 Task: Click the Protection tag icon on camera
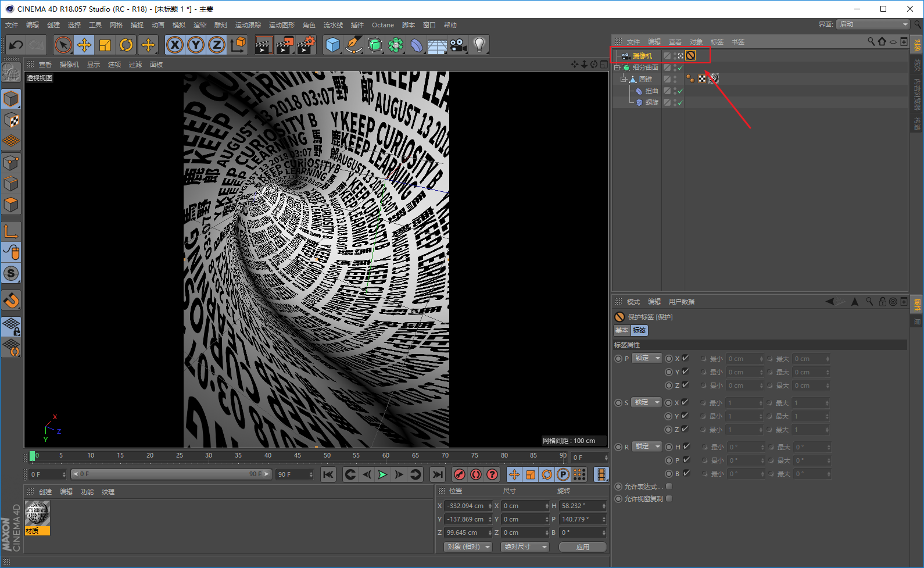[x=690, y=56]
